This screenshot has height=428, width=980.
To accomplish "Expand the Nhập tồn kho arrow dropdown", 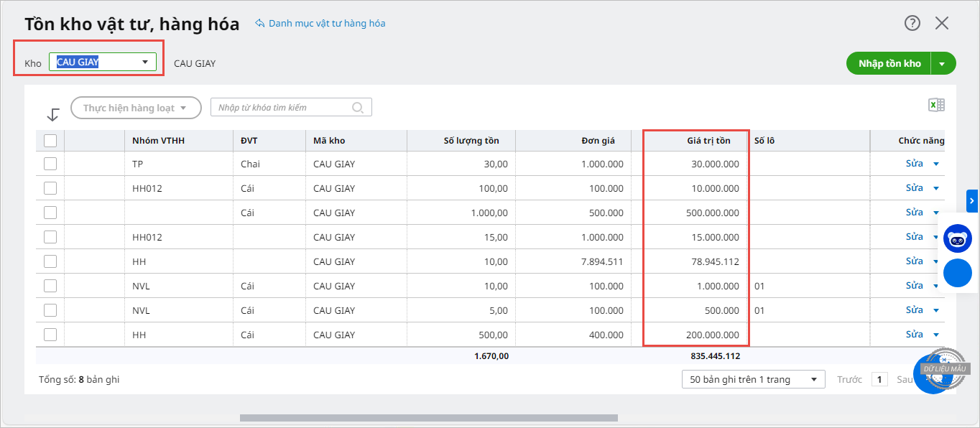I will pyautogui.click(x=943, y=63).
